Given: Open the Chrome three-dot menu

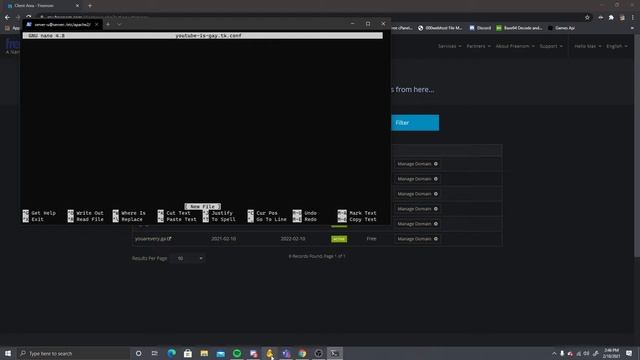Looking at the screenshot, I should click(633, 18).
